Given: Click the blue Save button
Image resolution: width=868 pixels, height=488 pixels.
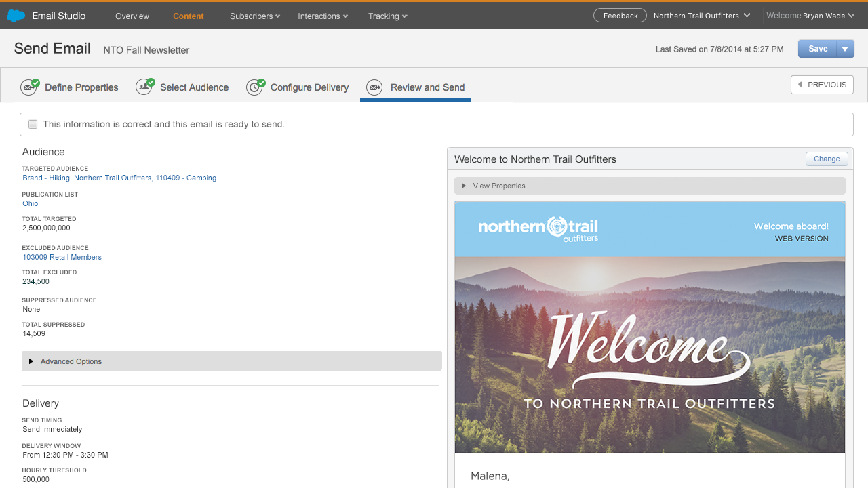Looking at the screenshot, I should click(817, 49).
